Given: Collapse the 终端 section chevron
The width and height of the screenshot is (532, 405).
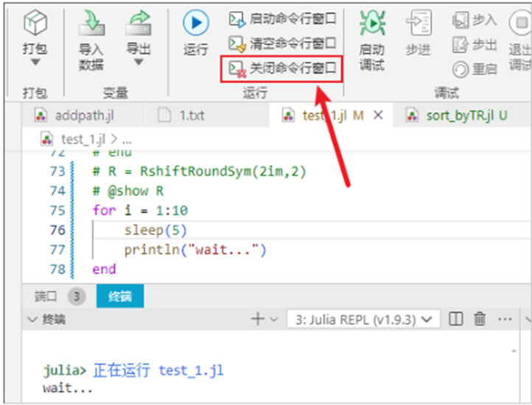Looking at the screenshot, I should coord(32,320).
